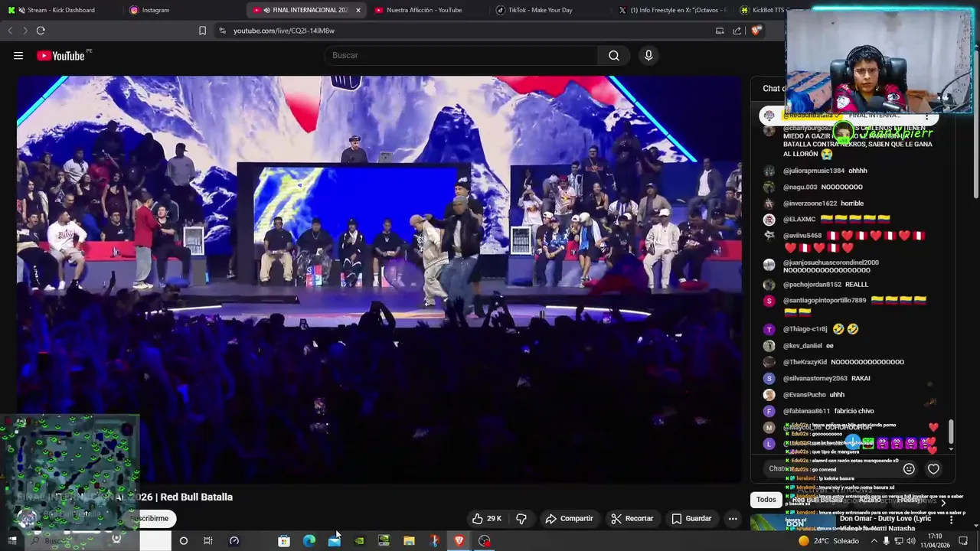Reload the page with the browser refresh icon

[x=41, y=31]
